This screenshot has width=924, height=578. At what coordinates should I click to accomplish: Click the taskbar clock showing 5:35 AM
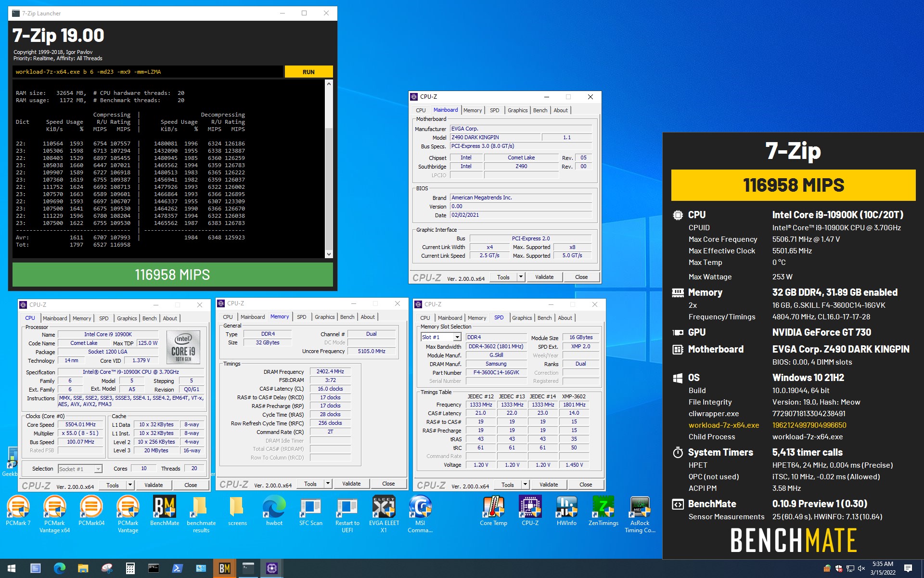point(883,568)
